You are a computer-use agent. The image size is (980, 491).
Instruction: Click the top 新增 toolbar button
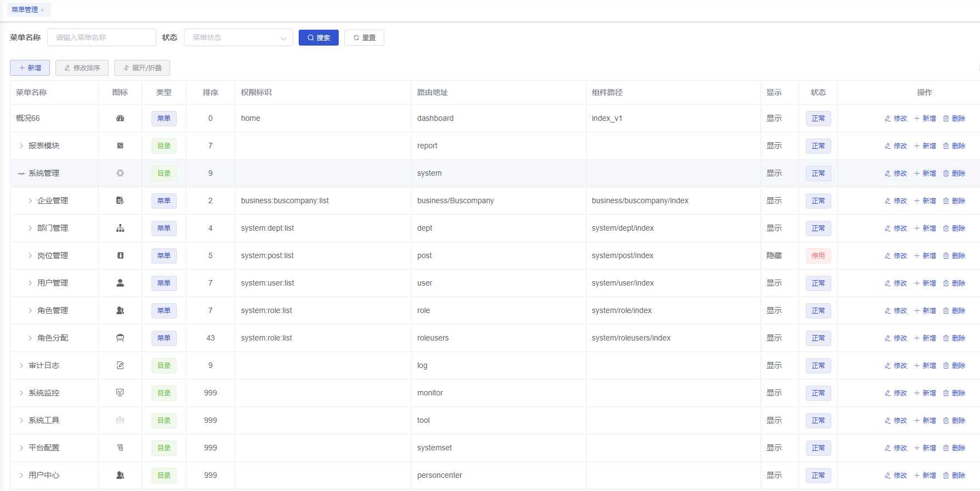(30, 68)
